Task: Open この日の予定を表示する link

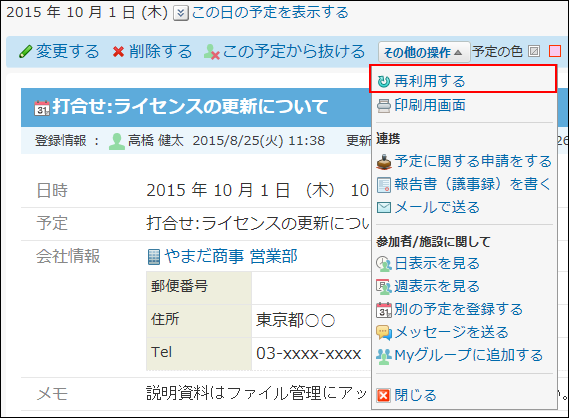Action: [x=270, y=13]
